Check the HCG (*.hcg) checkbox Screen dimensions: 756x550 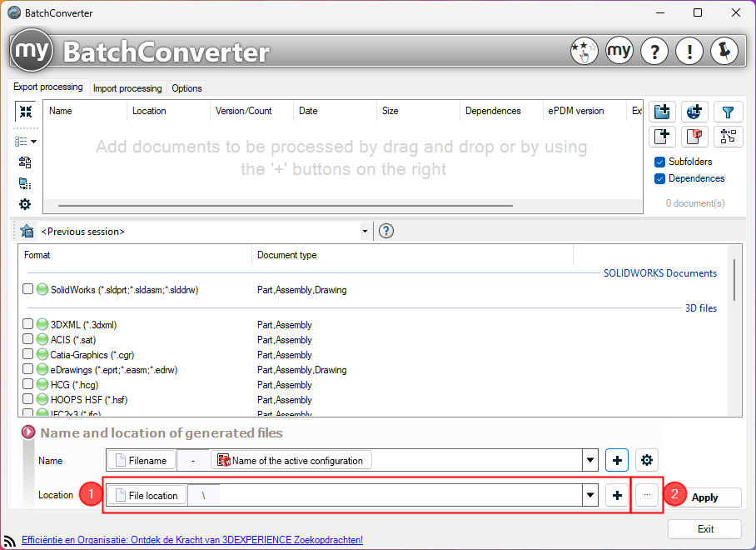pyautogui.click(x=28, y=383)
